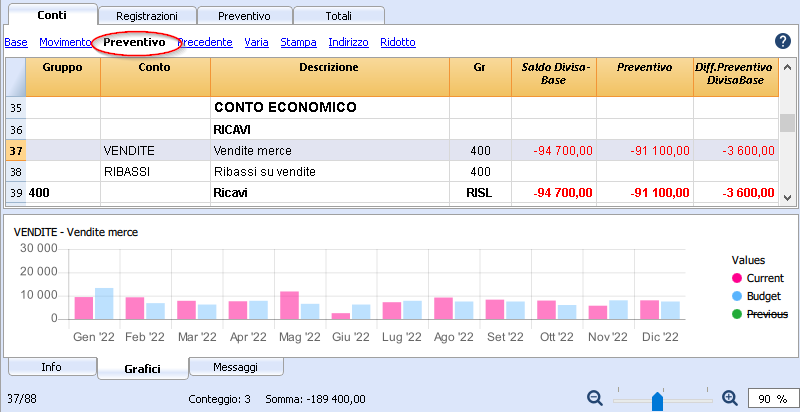Toggle the Current series in legend

pyautogui.click(x=758, y=277)
